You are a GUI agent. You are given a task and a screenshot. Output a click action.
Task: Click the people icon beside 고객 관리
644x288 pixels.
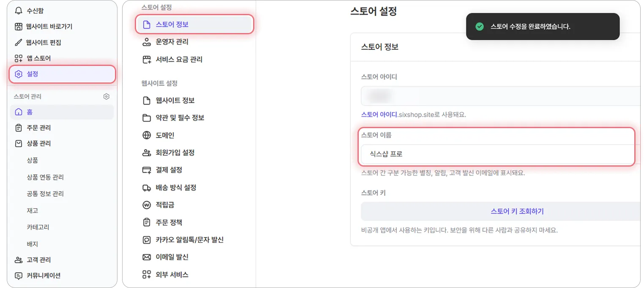[x=18, y=260]
